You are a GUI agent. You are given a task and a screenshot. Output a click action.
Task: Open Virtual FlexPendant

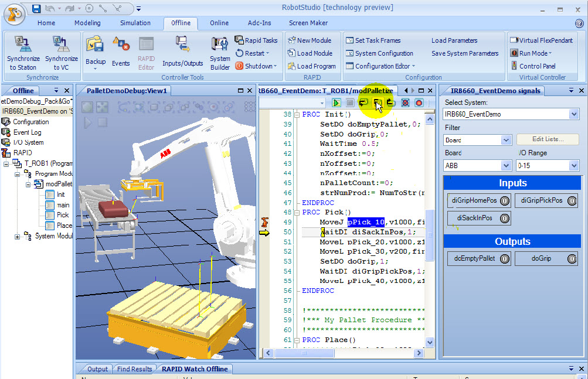point(541,40)
